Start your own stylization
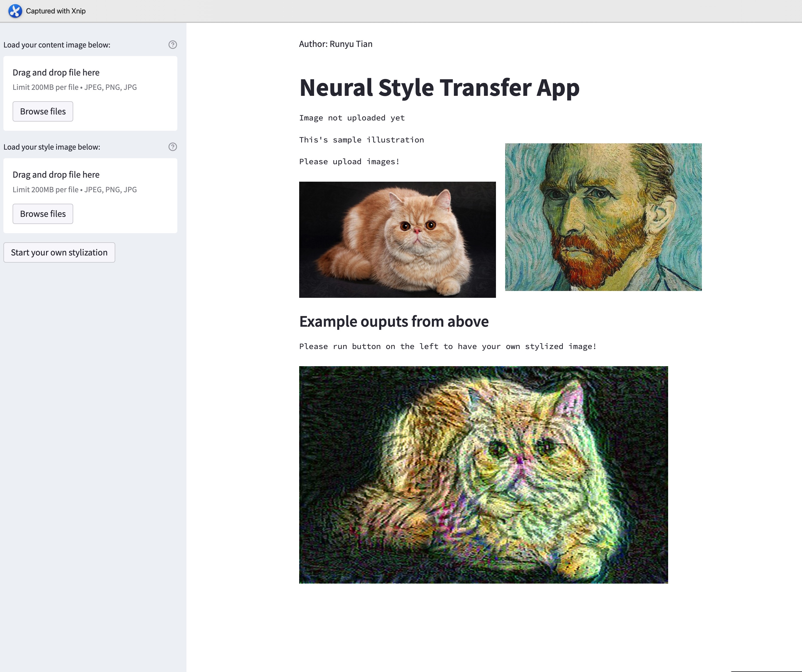Image resolution: width=802 pixels, height=672 pixels. point(59,253)
